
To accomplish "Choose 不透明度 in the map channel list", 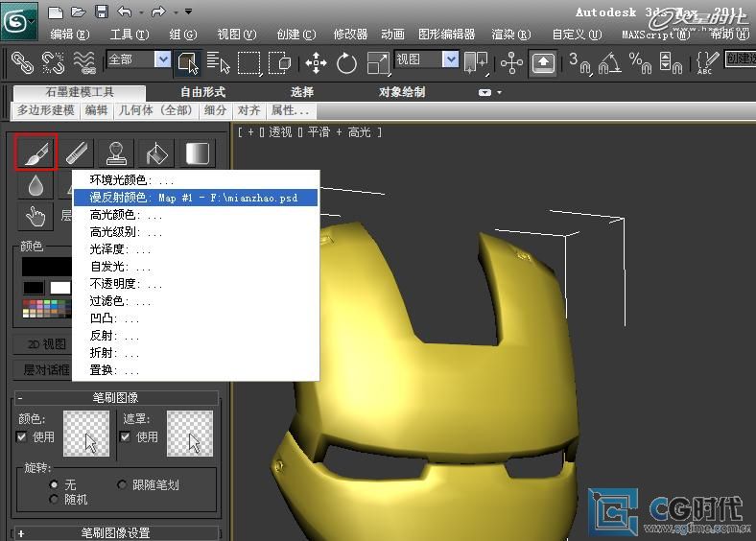I will point(196,284).
